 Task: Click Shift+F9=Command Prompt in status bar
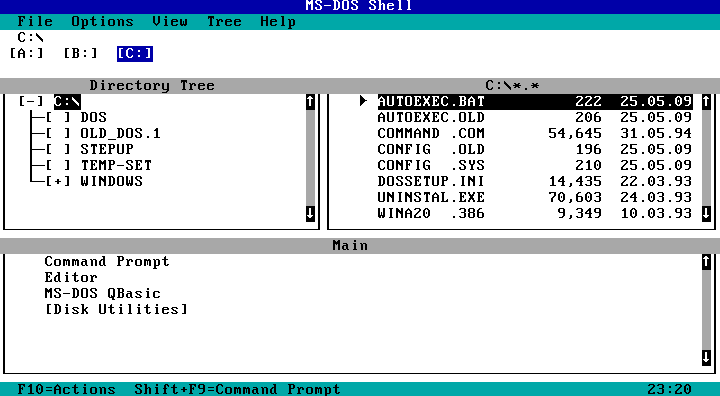(237, 389)
